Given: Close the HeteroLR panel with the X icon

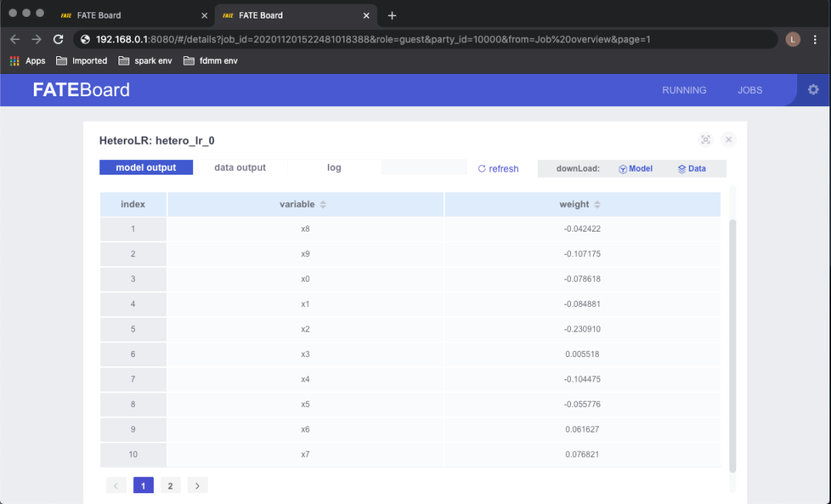Looking at the screenshot, I should point(728,139).
